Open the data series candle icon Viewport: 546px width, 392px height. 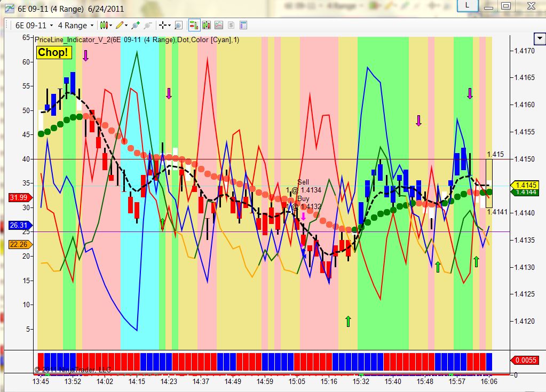[207, 25]
